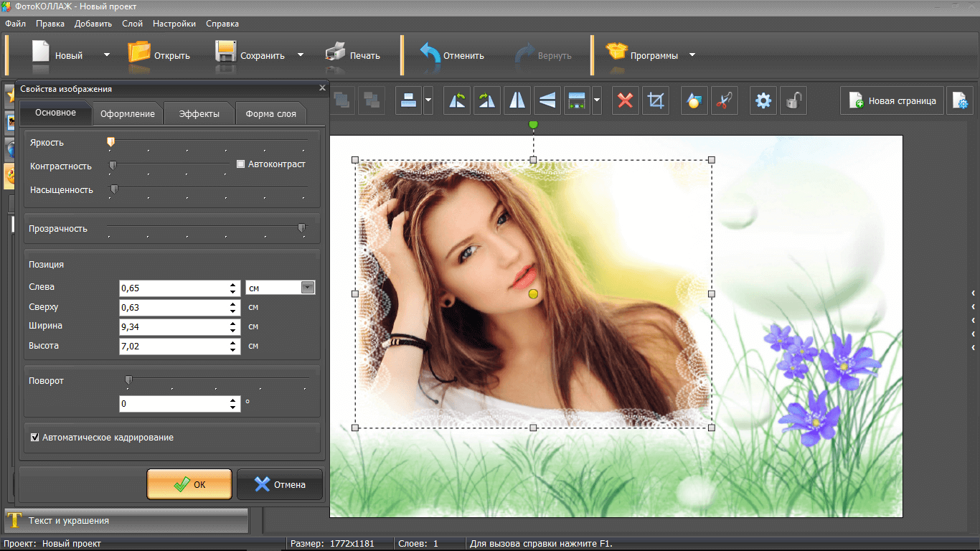
Task: Flip the image vertically
Action: tap(547, 101)
